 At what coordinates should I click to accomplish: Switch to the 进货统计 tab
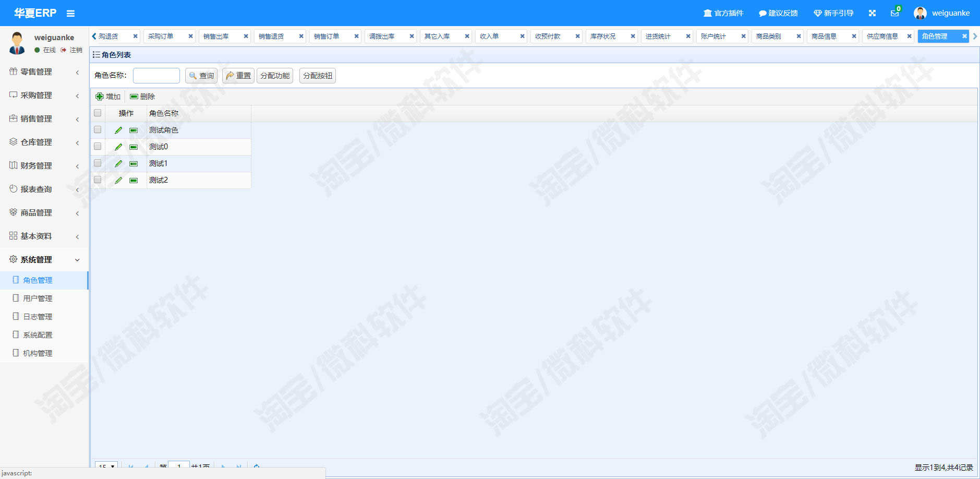coord(658,36)
